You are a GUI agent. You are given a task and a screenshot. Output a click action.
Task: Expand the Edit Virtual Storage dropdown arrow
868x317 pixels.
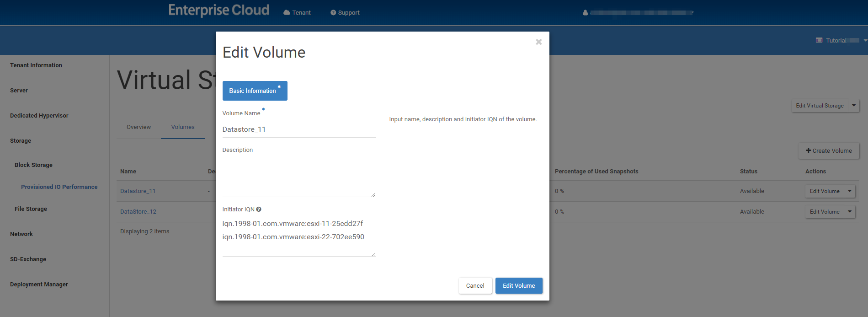click(853, 106)
